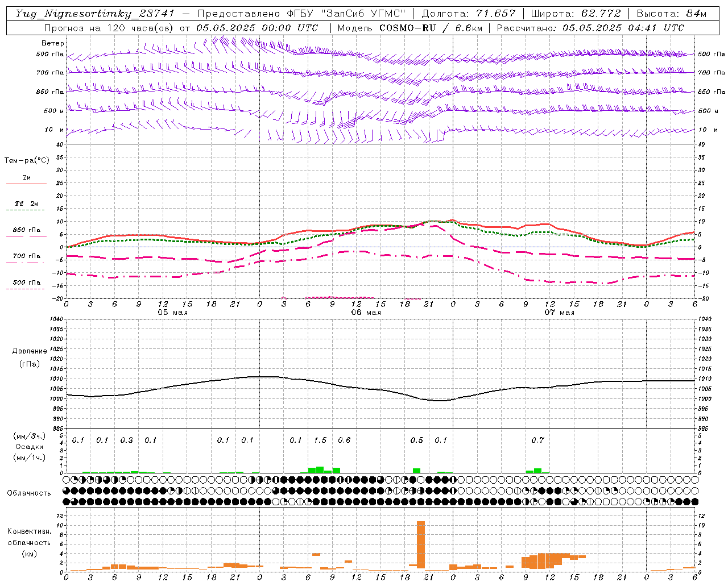Click the 'Осадки' precipitation label
The width and height of the screenshot is (728, 582).
30,447
